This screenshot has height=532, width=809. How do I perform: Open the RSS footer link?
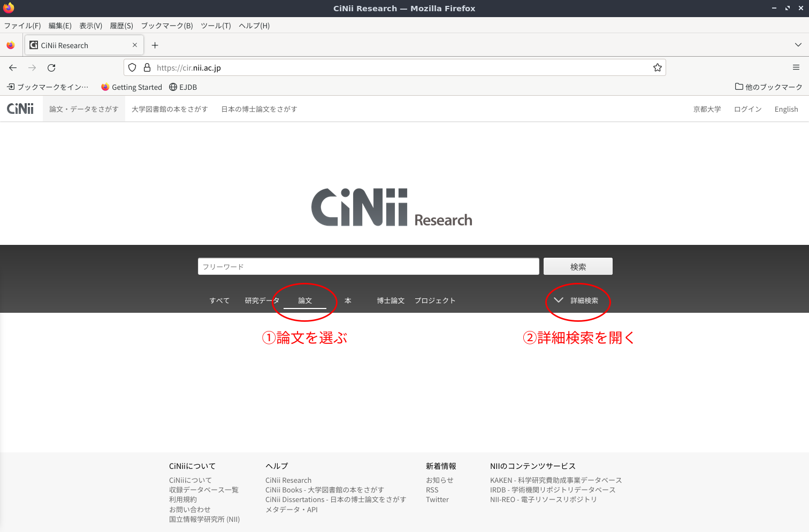point(432,490)
